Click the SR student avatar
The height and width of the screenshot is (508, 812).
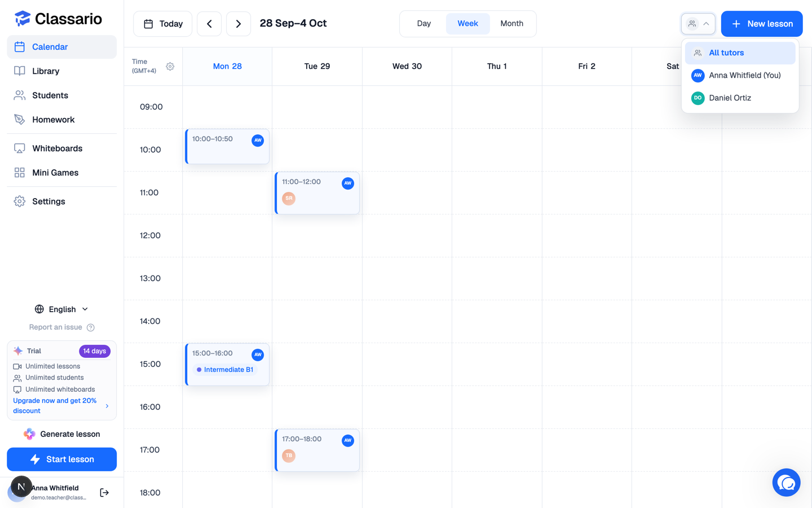click(289, 199)
